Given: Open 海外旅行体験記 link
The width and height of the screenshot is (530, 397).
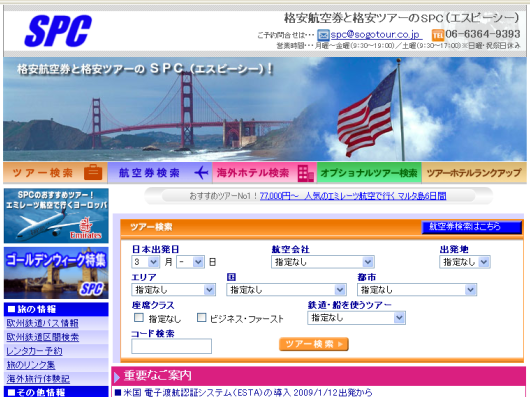Looking at the screenshot, I should click(x=38, y=379).
